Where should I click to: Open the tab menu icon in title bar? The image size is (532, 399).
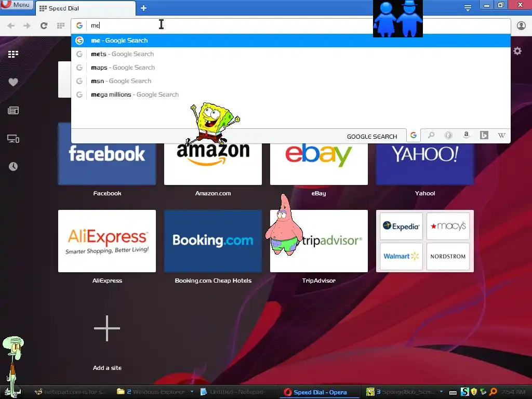click(468, 8)
